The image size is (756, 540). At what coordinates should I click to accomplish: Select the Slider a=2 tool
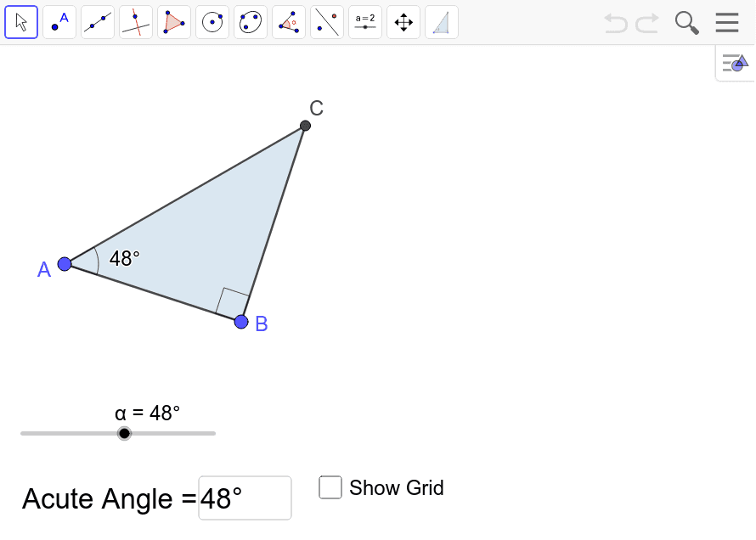(x=365, y=22)
